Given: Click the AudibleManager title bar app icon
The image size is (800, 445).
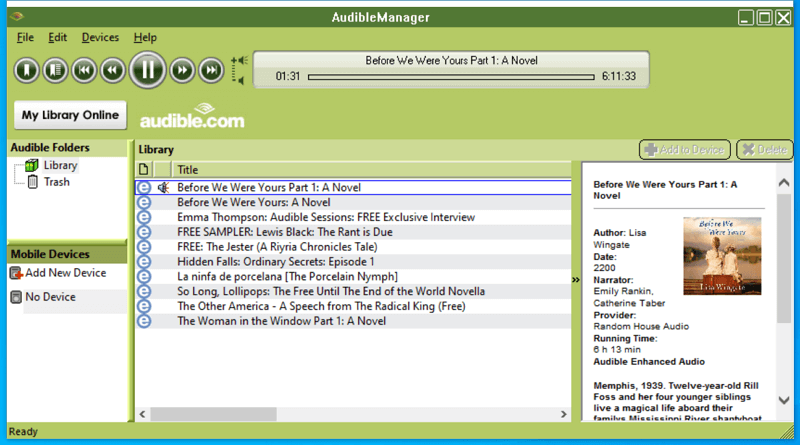Looking at the screenshot, I should 16,16.
